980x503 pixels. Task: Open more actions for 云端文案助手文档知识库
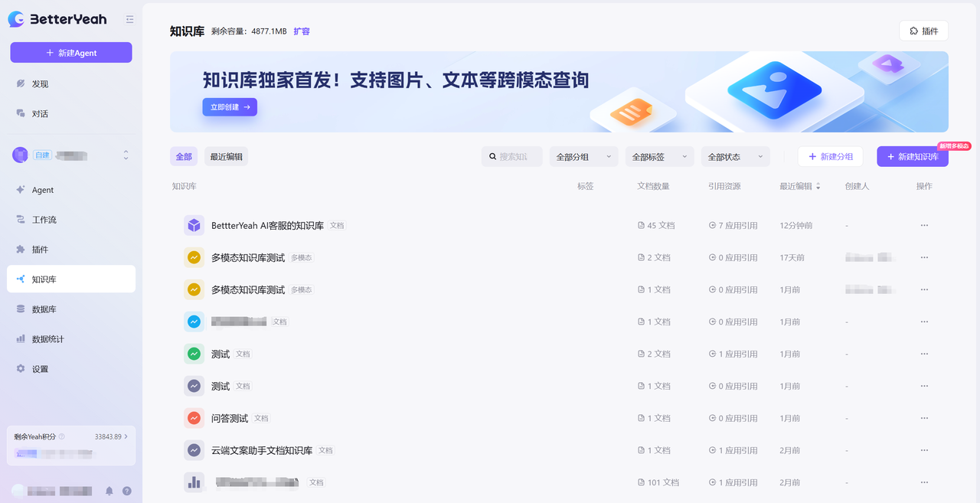[924, 451]
